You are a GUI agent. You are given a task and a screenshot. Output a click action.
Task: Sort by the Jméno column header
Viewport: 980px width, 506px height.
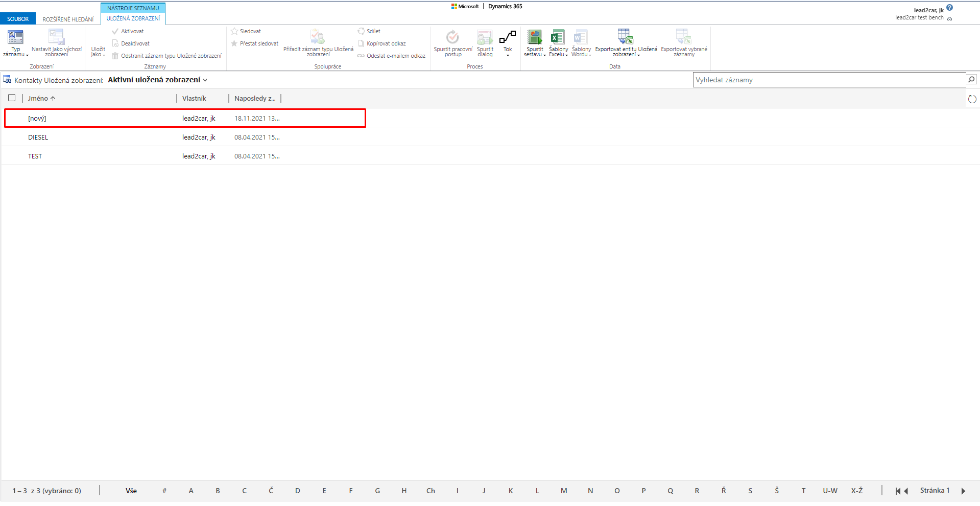(x=38, y=99)
